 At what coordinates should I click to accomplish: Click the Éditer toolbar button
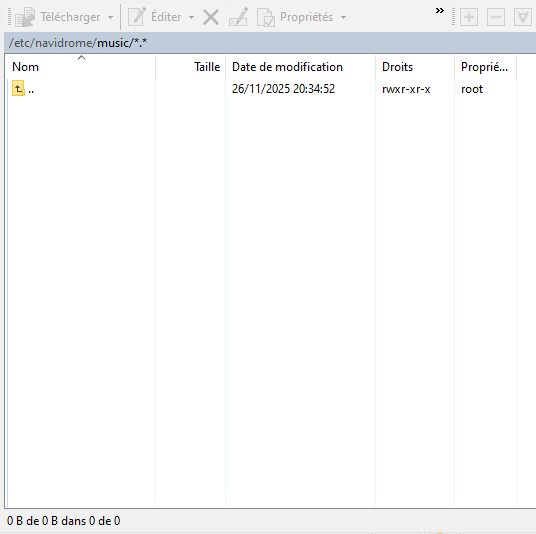click(x=155, y=17)
